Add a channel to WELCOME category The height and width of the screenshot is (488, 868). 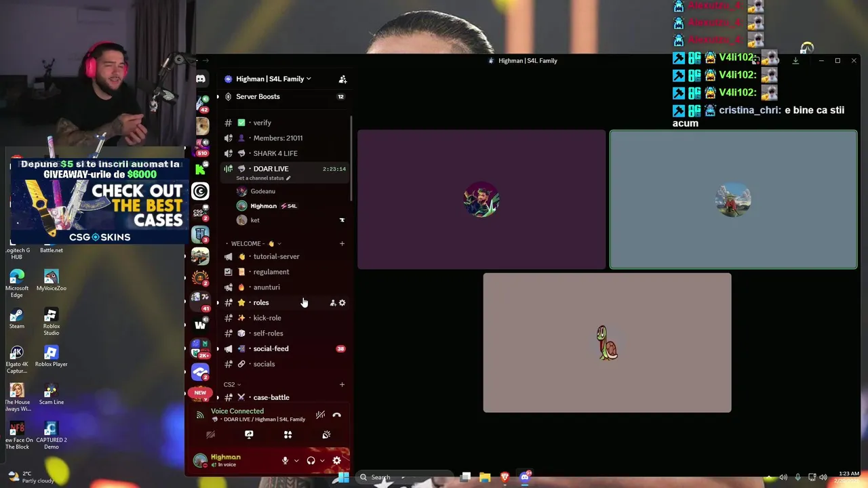tap(342, 243)
